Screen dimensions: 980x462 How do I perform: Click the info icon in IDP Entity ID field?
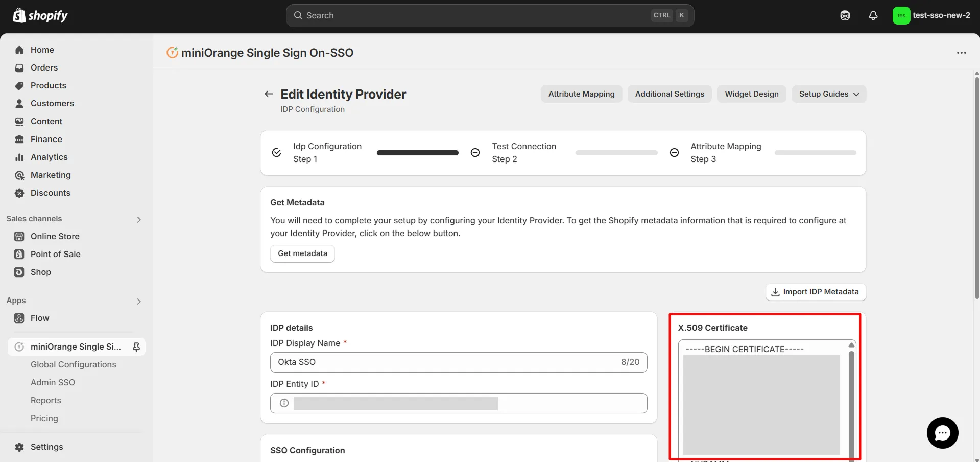[x=284, y=403]
